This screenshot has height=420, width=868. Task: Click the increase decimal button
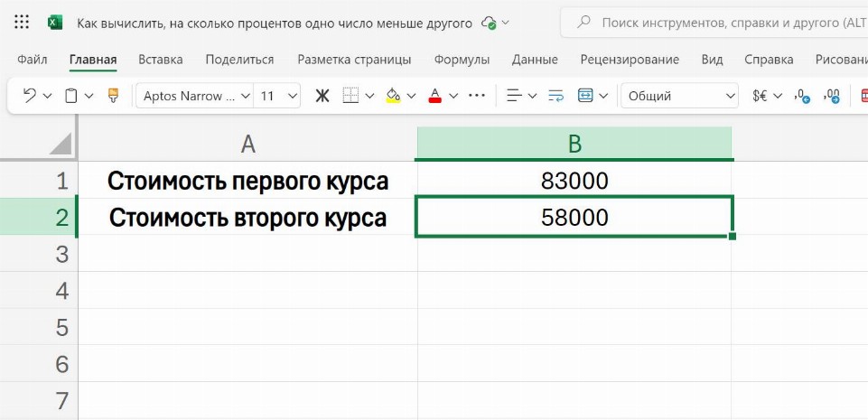[x=801, y=95]
